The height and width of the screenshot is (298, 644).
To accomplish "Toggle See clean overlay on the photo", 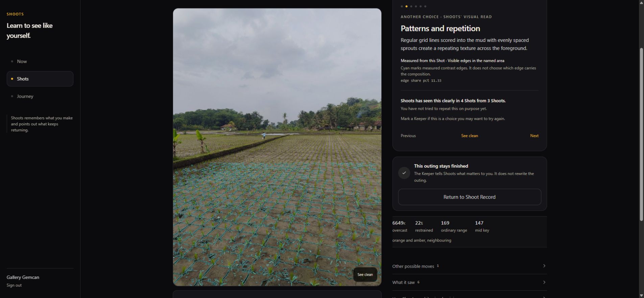I will pyautogui.click(x=365, y=275).
